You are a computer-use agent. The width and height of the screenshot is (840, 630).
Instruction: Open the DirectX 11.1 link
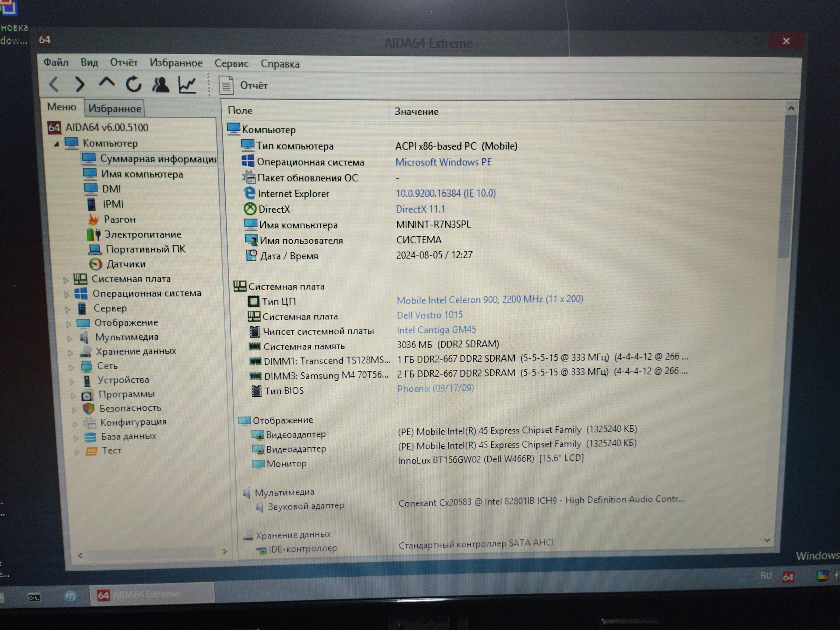[x=420, y=209]
